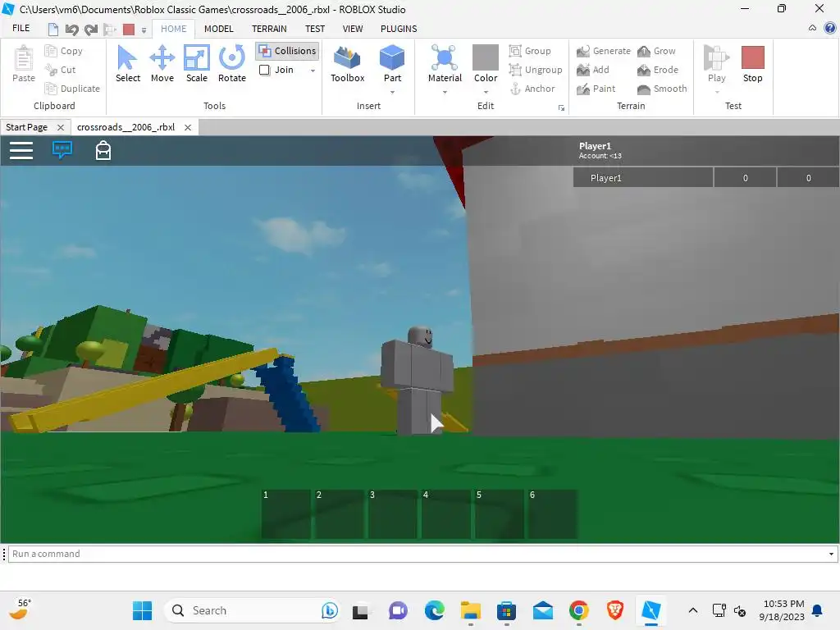Screen dimensions: 840x630
Task: Open command bar history dropdown
Action: (x=832, y=554)
